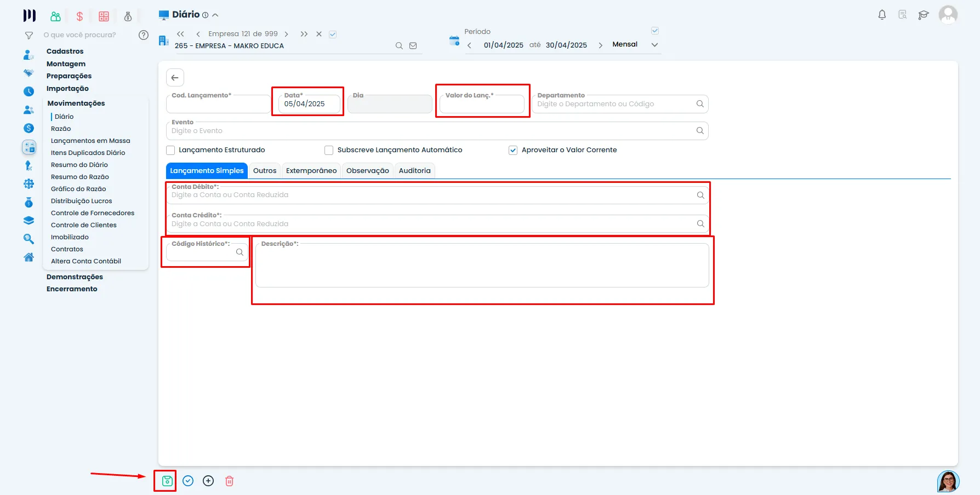980x495 pixels.
Task: Enable Lançamento Estruturado checkbox
Action: (x=170, y=150)
